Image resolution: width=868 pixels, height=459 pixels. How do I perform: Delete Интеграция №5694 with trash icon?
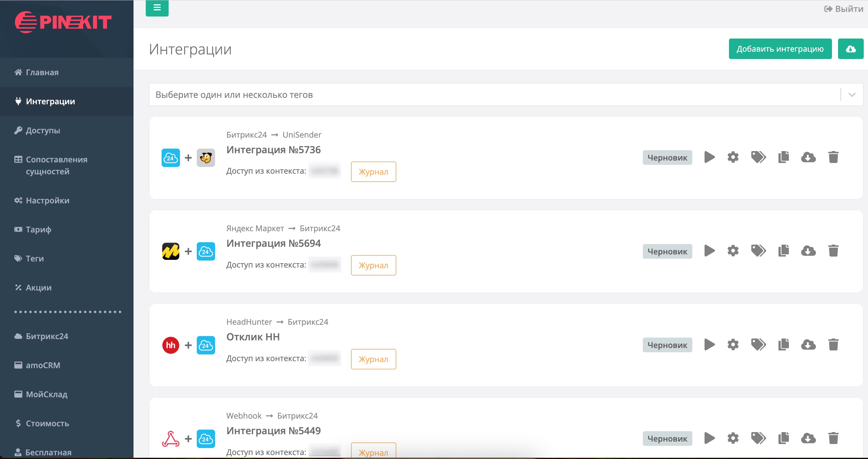(833, 251)
